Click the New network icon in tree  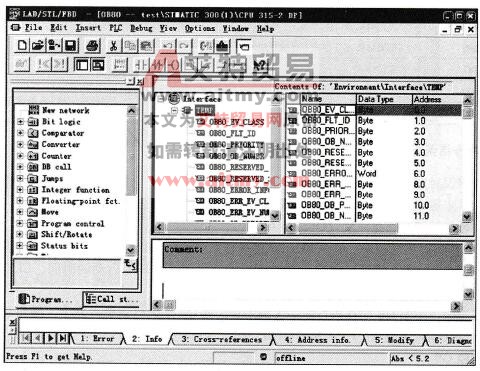pos(34,110)
